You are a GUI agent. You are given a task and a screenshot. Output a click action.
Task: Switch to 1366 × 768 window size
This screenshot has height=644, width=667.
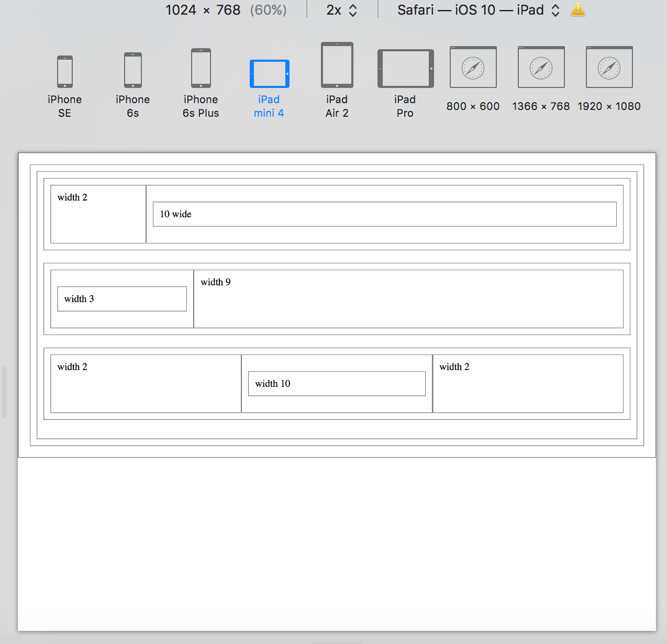[541, 68]
